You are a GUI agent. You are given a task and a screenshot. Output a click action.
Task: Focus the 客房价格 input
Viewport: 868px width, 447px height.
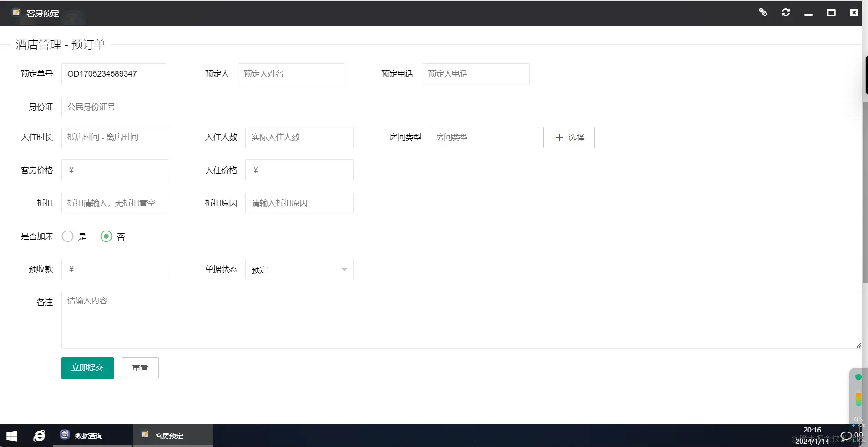pyautogui.click(x=115, y=170)
